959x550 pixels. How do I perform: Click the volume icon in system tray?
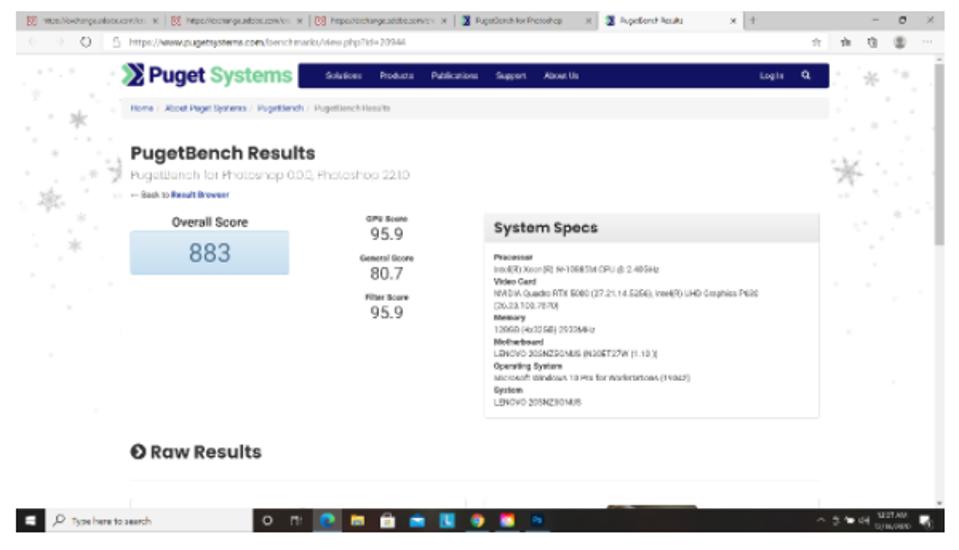click(x=864, y=521)
